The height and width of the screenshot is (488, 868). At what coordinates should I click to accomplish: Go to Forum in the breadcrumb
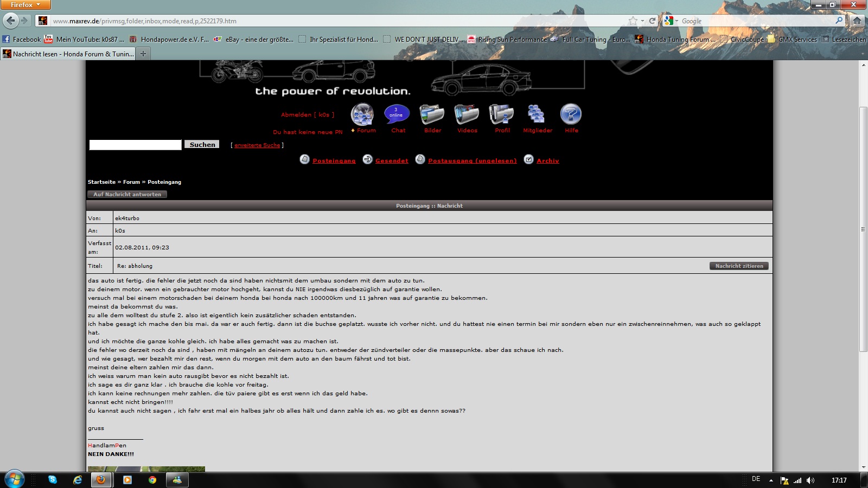131,182
